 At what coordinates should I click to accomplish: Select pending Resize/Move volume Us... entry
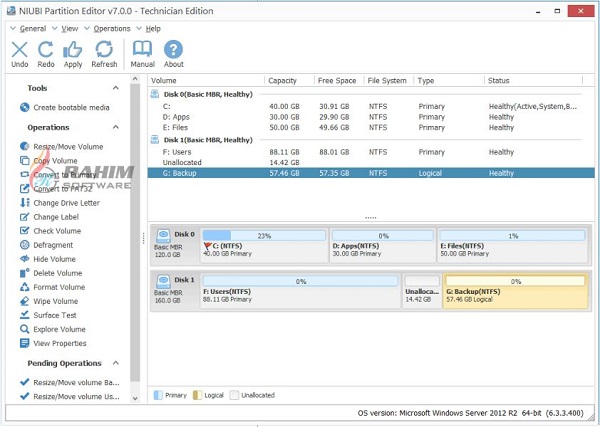click(x=76, y=396)
